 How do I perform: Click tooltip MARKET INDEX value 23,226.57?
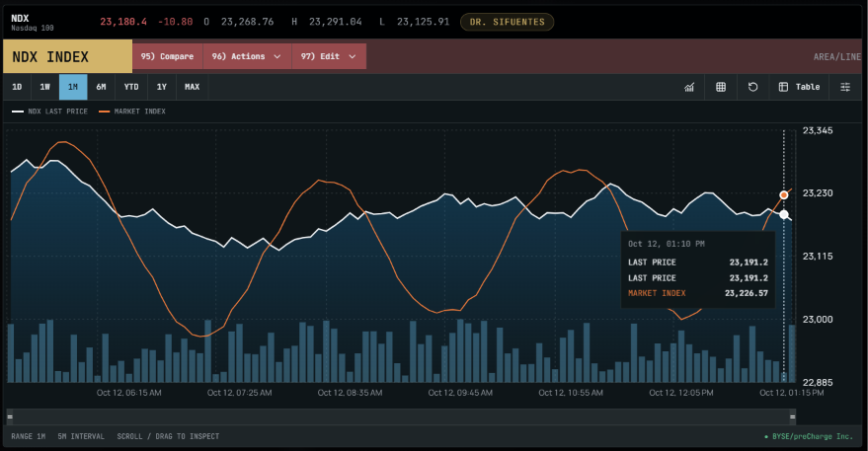coord(747,293)
